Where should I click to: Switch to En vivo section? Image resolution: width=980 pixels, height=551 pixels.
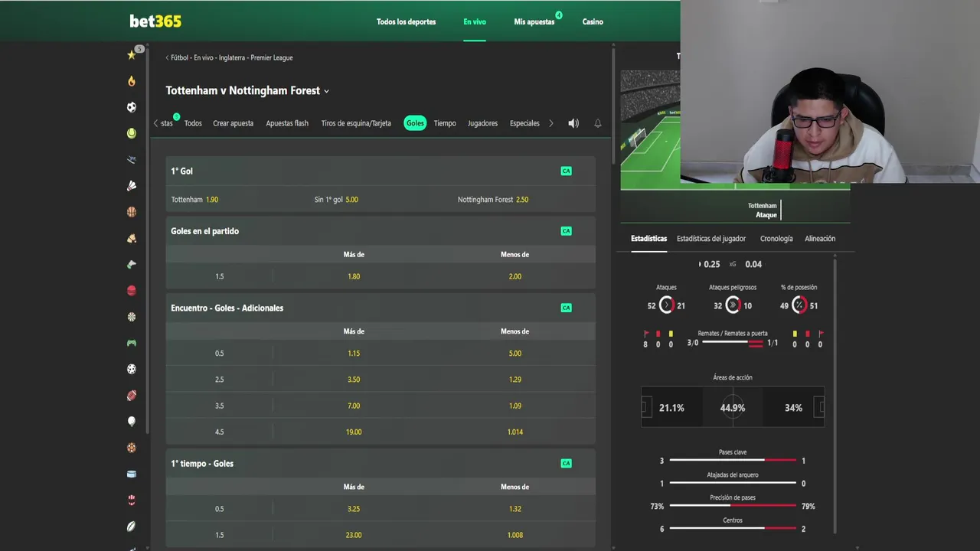coord(475,21)
